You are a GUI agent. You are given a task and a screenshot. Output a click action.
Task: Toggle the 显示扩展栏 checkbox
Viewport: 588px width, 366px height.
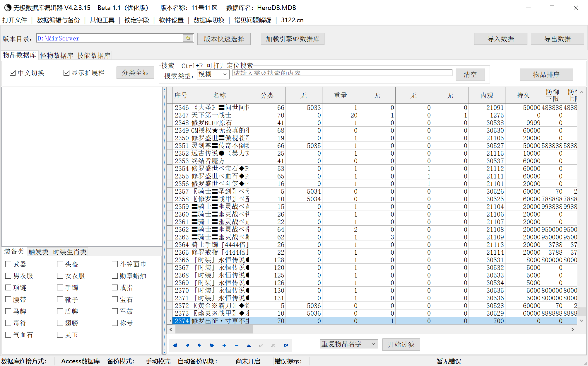[66, 73]
